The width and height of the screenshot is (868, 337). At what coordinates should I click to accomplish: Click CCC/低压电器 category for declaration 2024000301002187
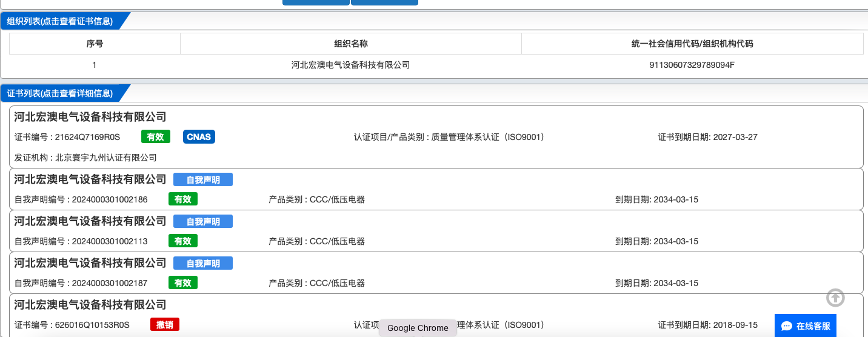[x=337, y=283]
